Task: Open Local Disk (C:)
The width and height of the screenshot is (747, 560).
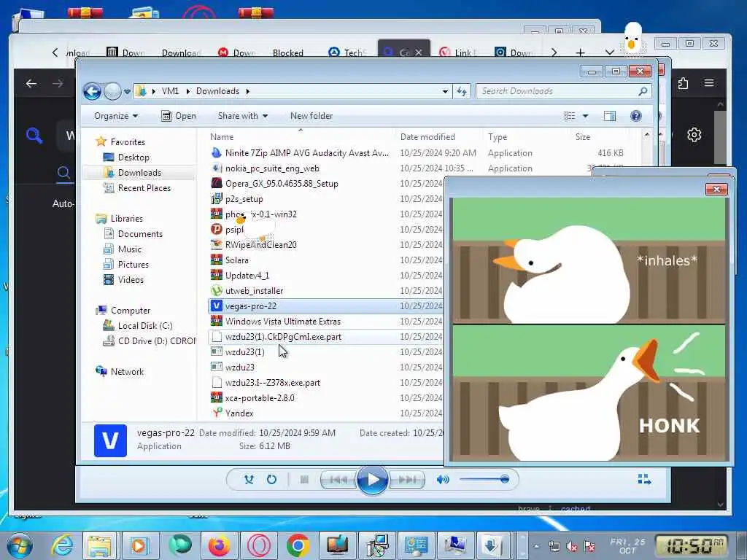Action: 145,326
